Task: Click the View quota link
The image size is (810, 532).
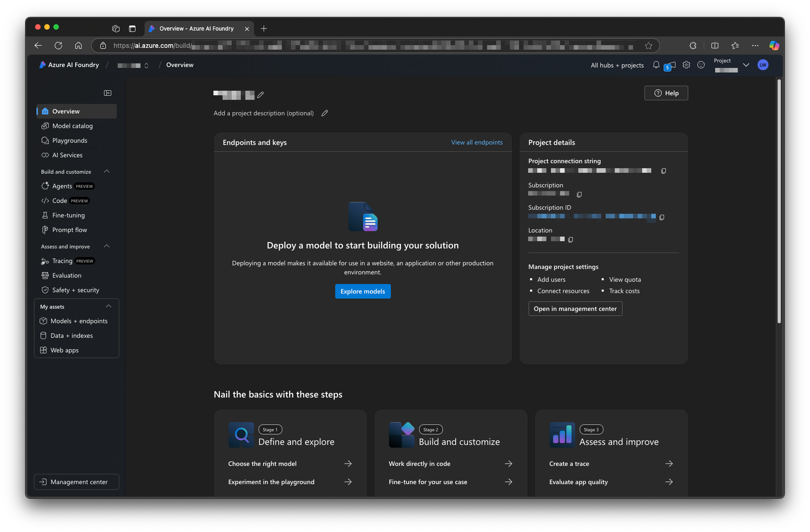Action: coord(625,279)
